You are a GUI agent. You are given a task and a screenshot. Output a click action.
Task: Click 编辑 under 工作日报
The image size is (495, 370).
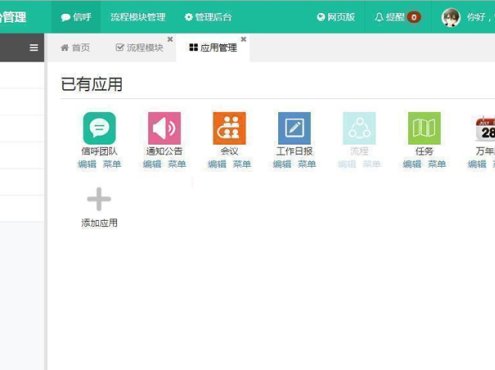point(282,164)
